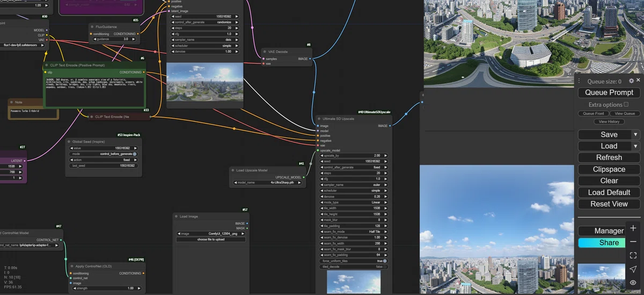Click the Load workflow button
Viewport: 644px width, 295px height.
coord(605,146)
